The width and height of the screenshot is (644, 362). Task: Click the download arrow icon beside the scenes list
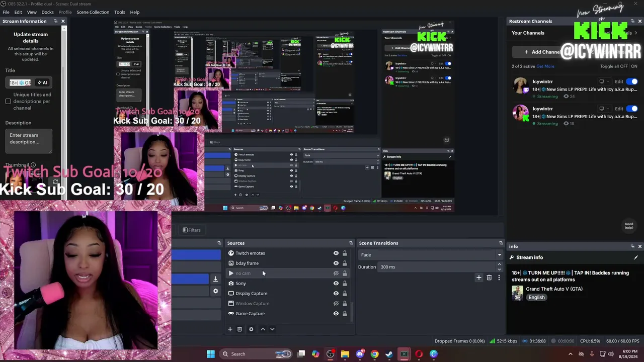click(215, 279)
